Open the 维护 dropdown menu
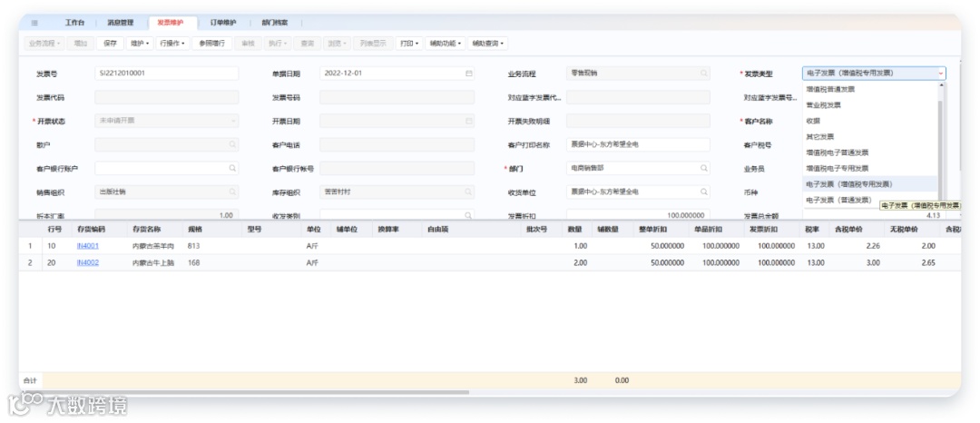 pos(140,44)
